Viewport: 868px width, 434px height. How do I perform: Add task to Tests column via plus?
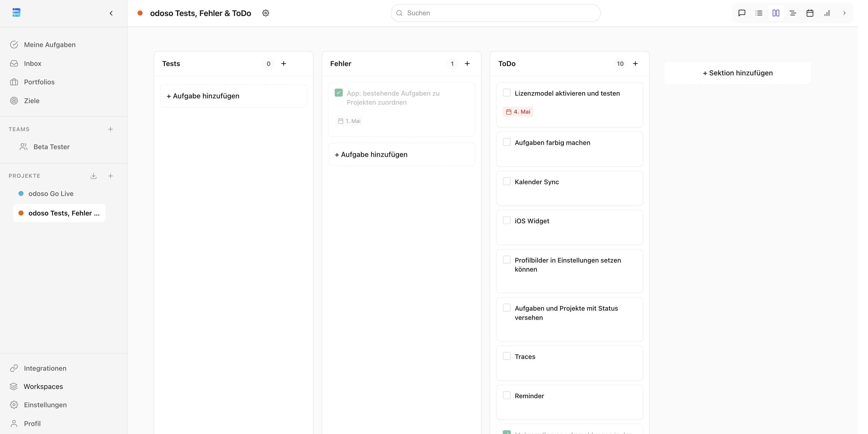pos(284,63)
